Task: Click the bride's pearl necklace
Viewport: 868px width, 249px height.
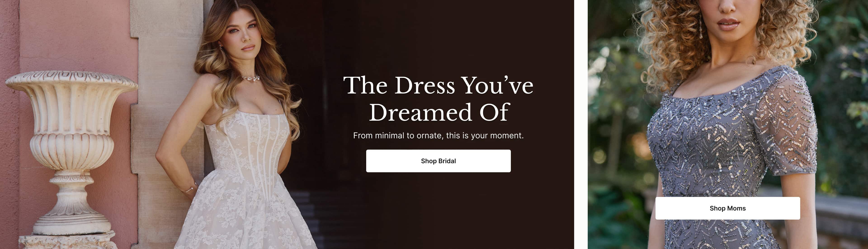Action: click(x=250, y=78)
